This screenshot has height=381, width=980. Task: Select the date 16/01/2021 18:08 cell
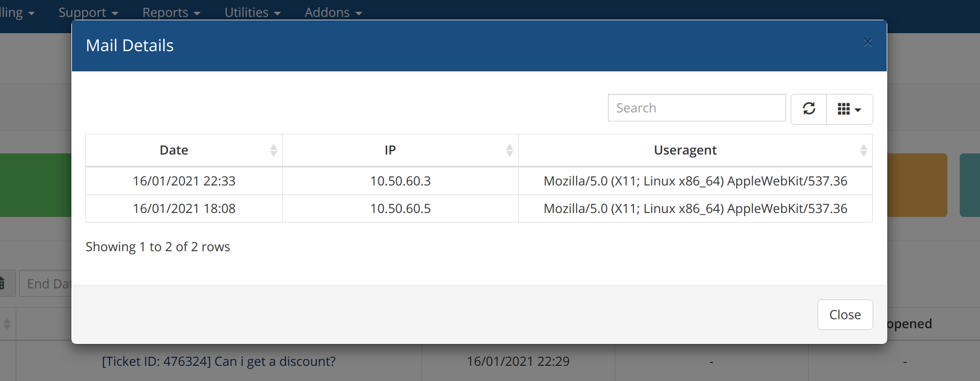coord(184,208)
